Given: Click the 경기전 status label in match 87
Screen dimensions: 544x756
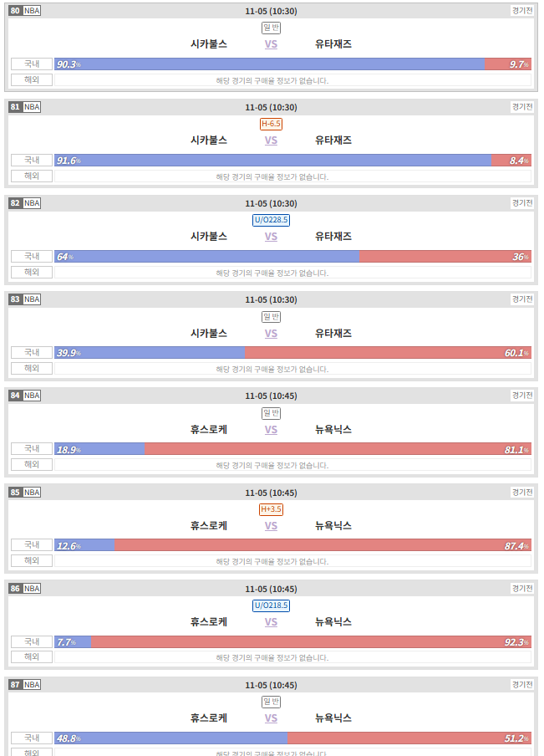Looking at the screenshot, I should click(522, 684).
